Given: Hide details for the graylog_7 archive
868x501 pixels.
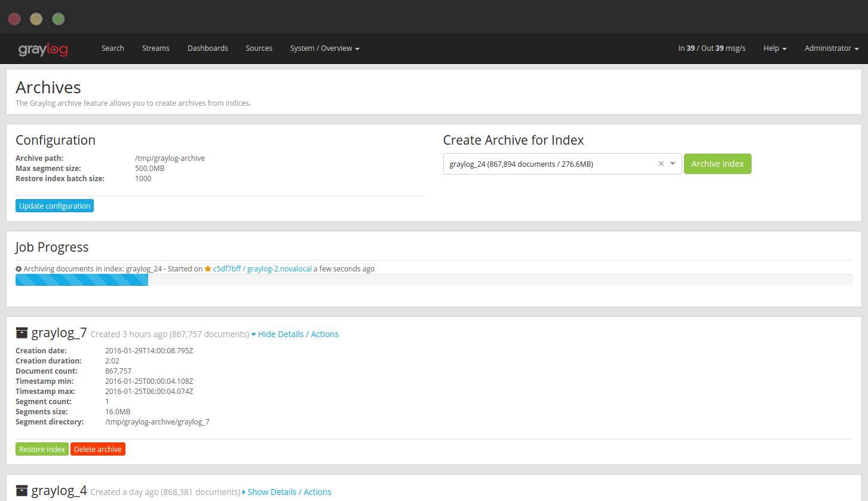Looking at the screenshot, I should (x=295, y=334).
